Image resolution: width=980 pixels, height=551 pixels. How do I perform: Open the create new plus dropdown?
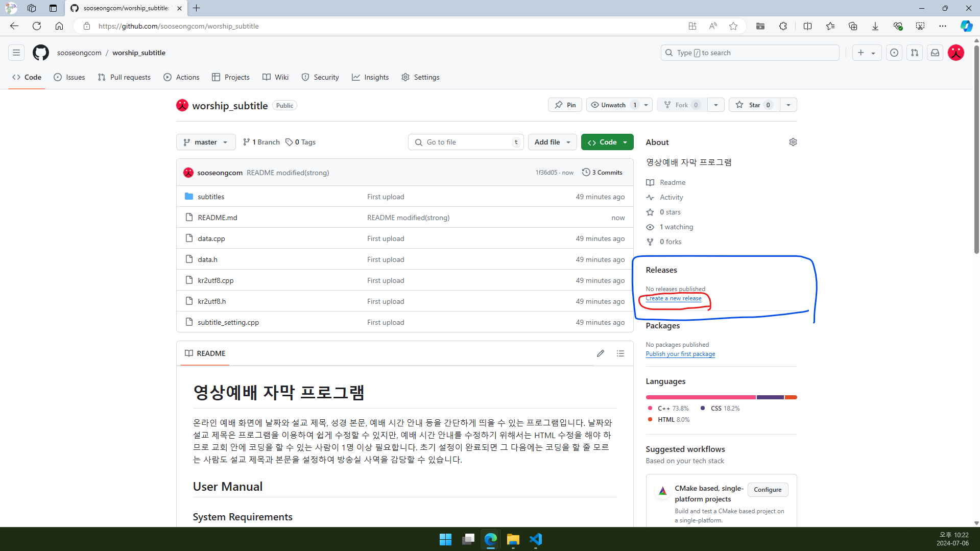[x=867, y=53]
